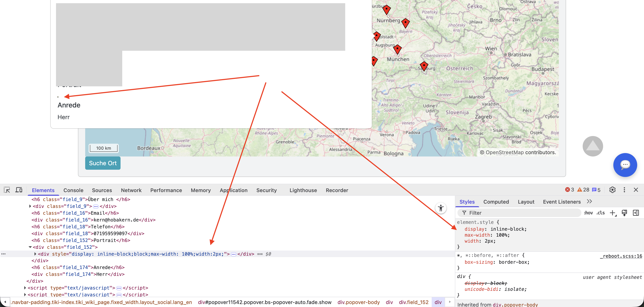Switch to the Console tab
The width and height of the screenshot is (644, 307).
pos(73,190)
